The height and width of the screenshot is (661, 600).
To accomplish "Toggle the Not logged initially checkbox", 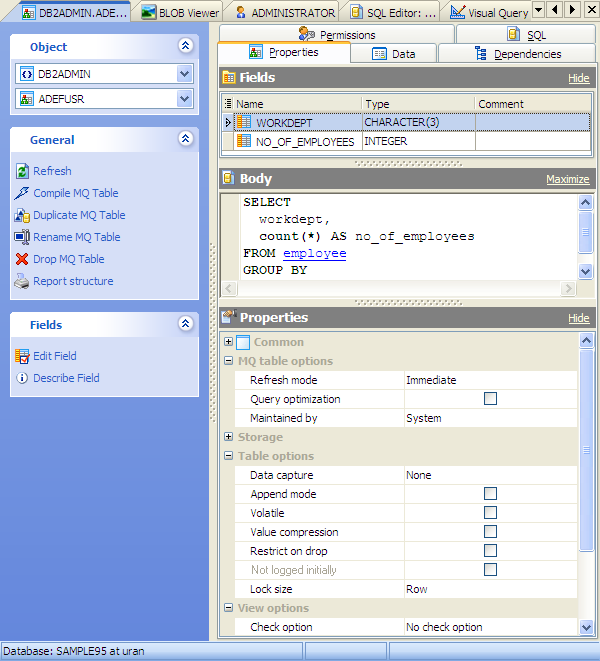I will (490, 570).
